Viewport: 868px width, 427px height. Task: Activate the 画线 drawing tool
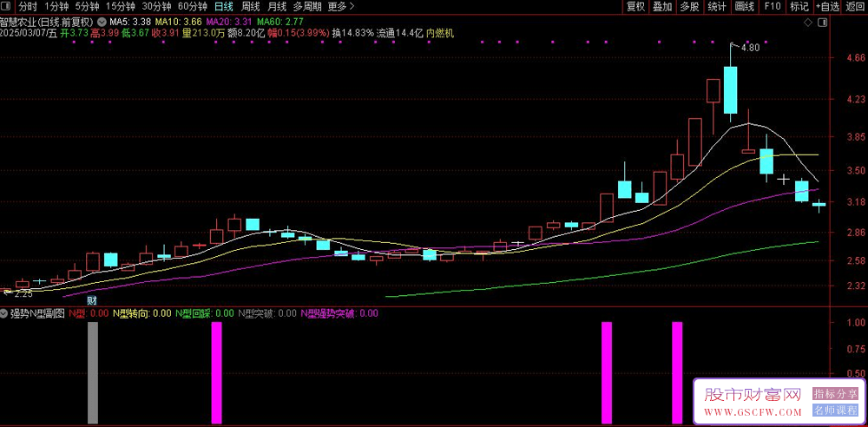tap(745, 7)
